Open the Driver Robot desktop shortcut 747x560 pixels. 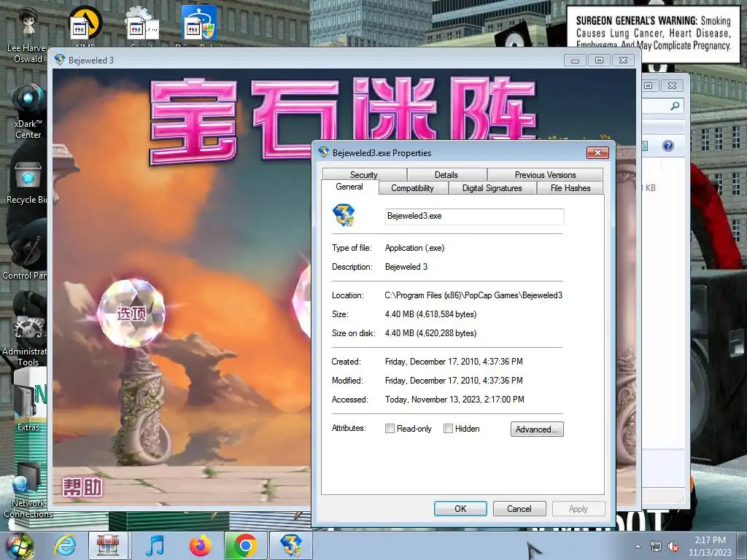[x=199, y=26]
